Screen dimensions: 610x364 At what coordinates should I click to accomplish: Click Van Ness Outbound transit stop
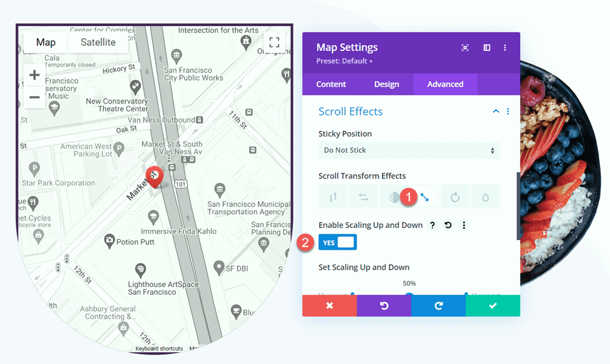[x=200, y=120]
